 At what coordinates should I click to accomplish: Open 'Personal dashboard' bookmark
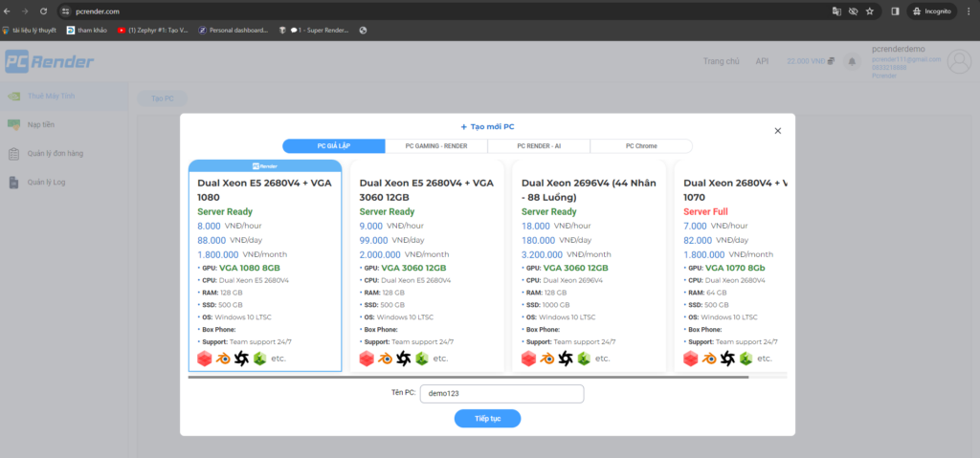(x=234, y=30)
